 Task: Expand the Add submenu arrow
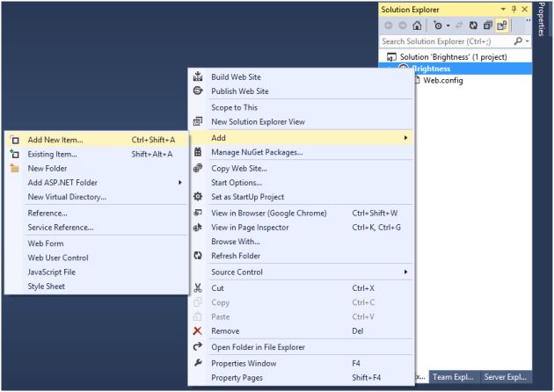pyautogui.click(x=406, y=138)
